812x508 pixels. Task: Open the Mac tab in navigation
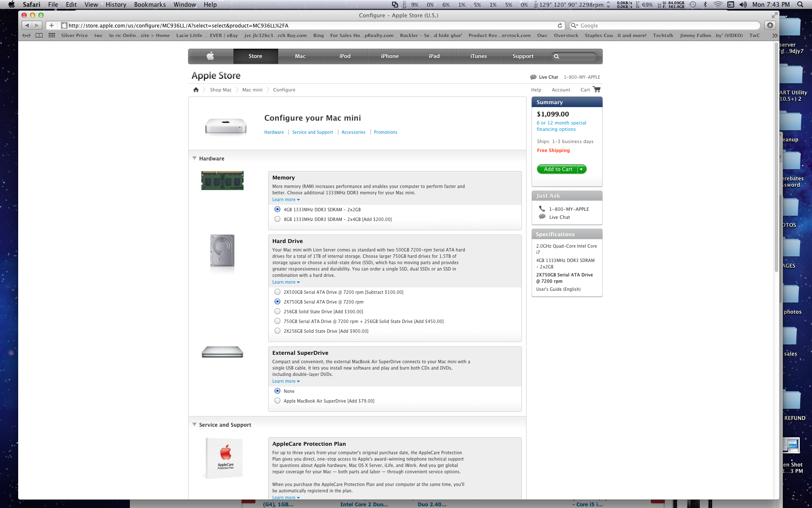click(x=300, y=56)
